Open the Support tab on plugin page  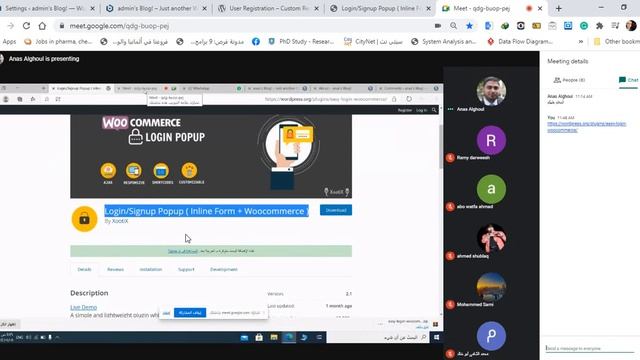186,269
